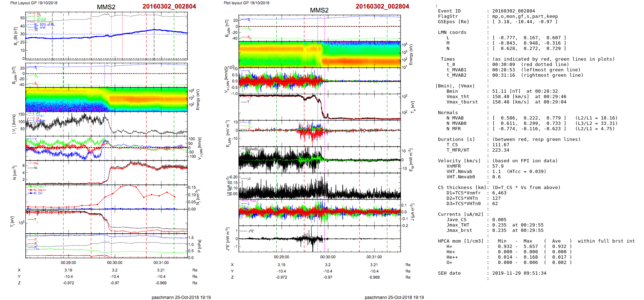Click the 'Z' position value '-0.972' under left plot

(x=69, y=283)
